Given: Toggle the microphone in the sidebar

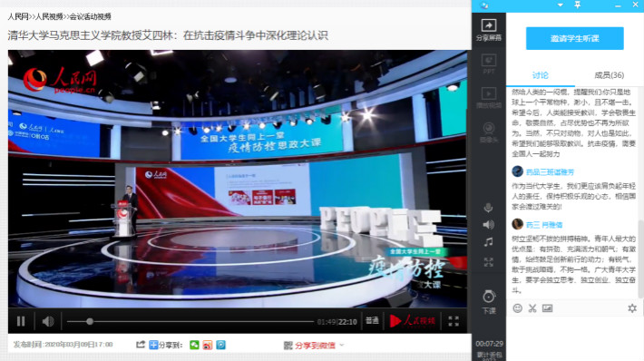Looking at the screenshot, I should click(488, 209).
